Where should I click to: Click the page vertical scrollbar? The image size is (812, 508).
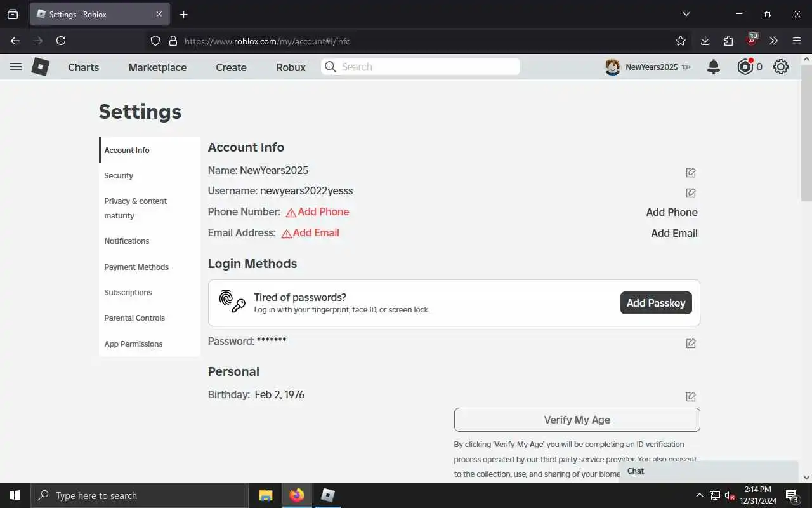point(806,133)
